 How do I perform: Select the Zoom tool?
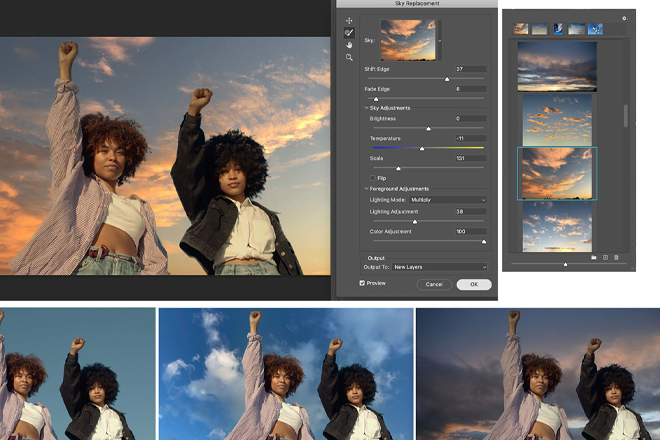349,58
